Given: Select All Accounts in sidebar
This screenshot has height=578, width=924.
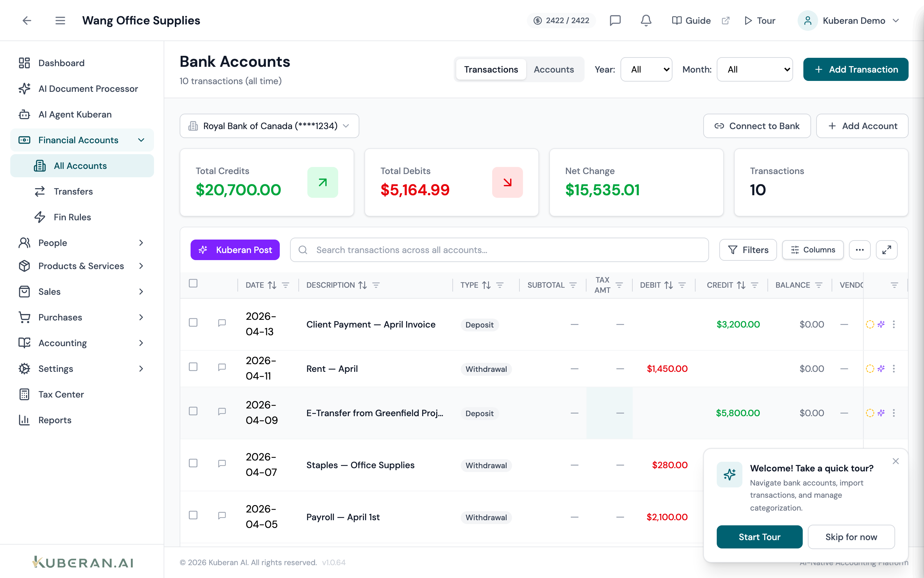Looking at the screenshot, I should tap(82, 165).
